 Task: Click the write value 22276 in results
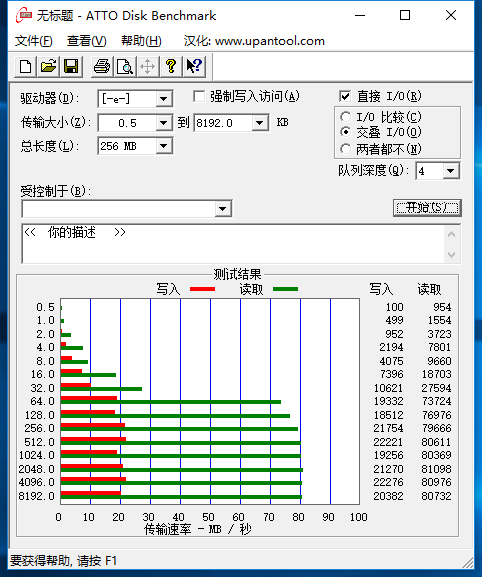point(389,482)
